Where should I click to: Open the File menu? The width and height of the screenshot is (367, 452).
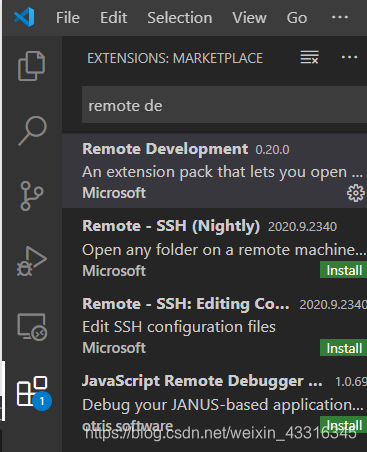(x=68, y=17)
